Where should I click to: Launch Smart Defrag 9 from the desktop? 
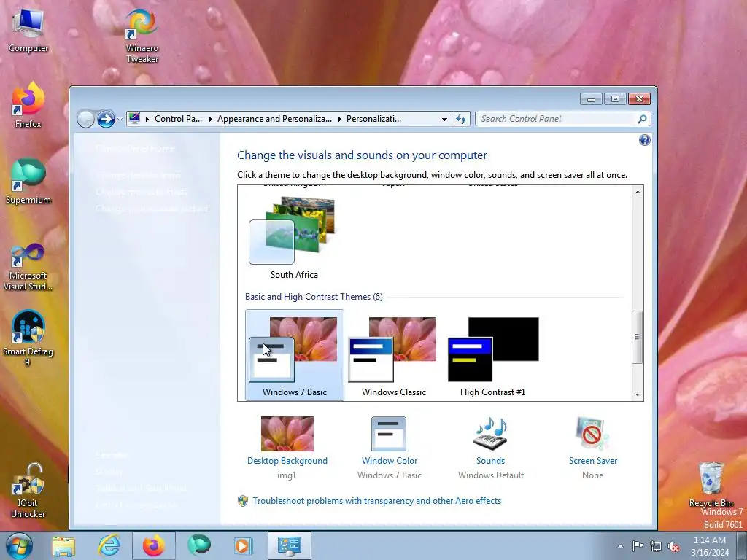[28, 338]
